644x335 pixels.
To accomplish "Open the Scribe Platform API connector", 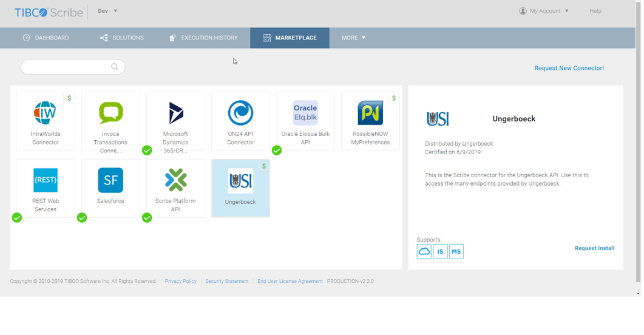I will click(x=175, y=188).
